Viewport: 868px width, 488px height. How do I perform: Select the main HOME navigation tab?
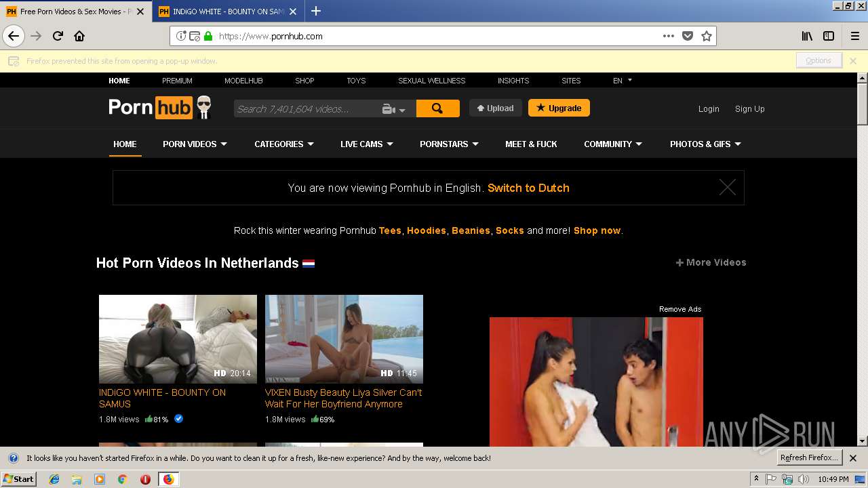(125, 144)
